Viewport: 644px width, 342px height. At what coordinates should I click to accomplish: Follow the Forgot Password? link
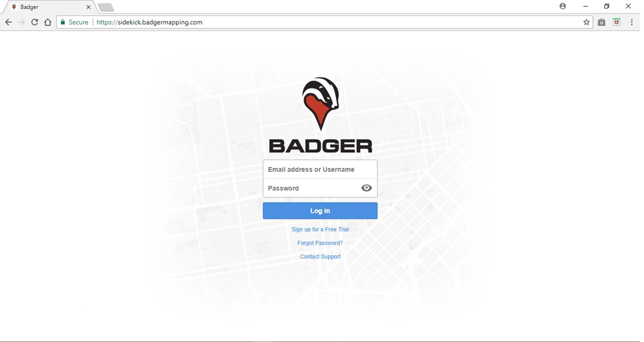[320, 243]
